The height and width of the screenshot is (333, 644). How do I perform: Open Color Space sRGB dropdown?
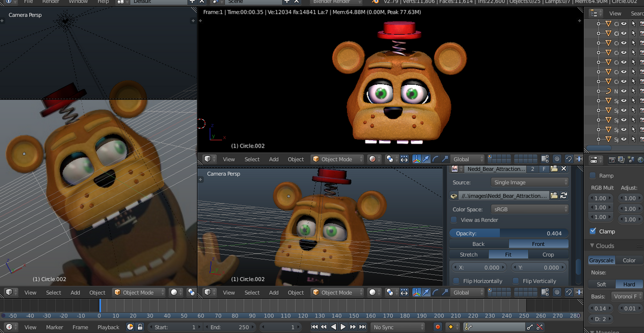530,209
